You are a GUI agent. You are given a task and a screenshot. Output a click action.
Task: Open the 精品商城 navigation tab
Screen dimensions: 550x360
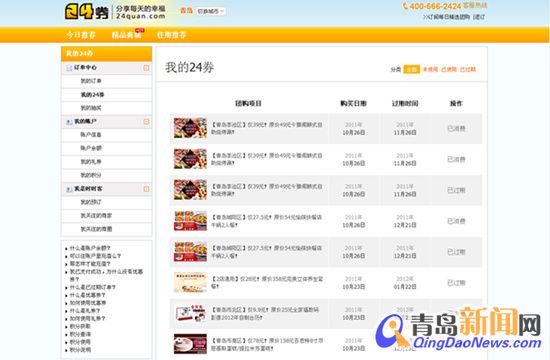[126, 35]
